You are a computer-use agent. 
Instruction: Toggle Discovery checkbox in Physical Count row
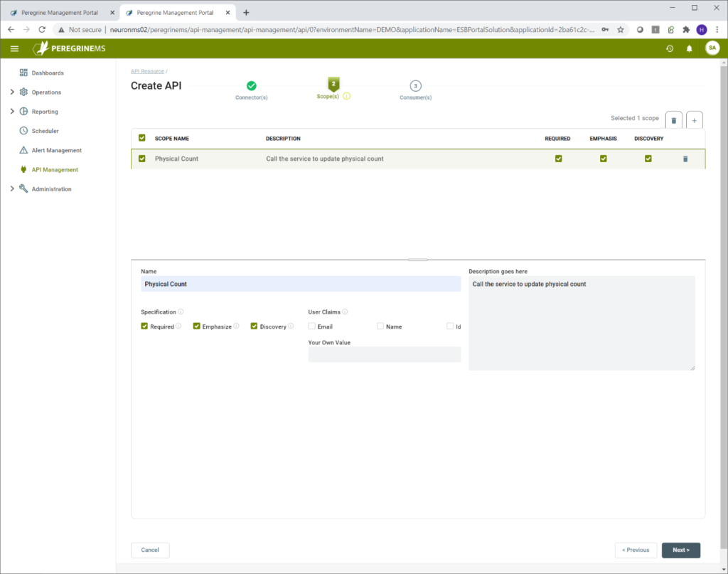(648, 159)
